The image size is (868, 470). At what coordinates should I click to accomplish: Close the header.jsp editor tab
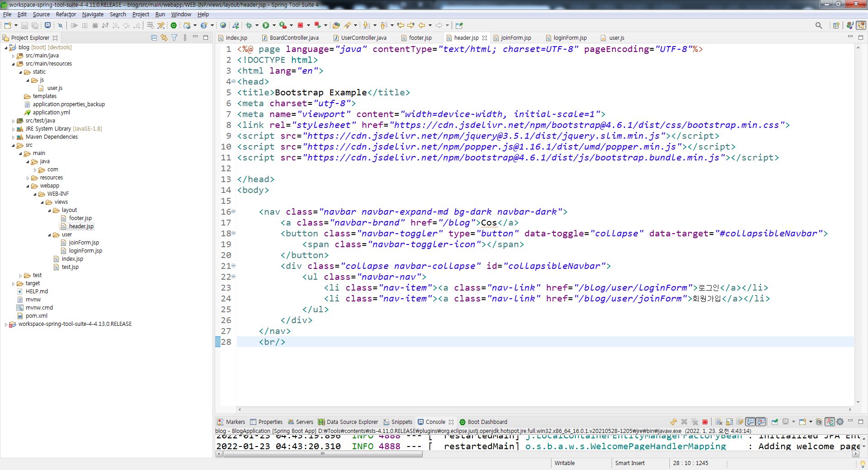tap(485, 38)
